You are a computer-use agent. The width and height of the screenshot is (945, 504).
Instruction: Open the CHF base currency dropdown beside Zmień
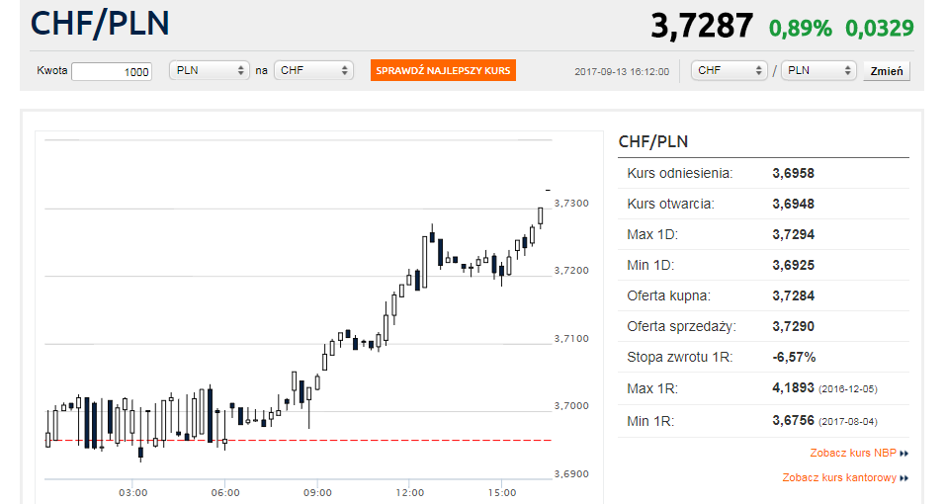pyautogui.click(x=727, y=71)
